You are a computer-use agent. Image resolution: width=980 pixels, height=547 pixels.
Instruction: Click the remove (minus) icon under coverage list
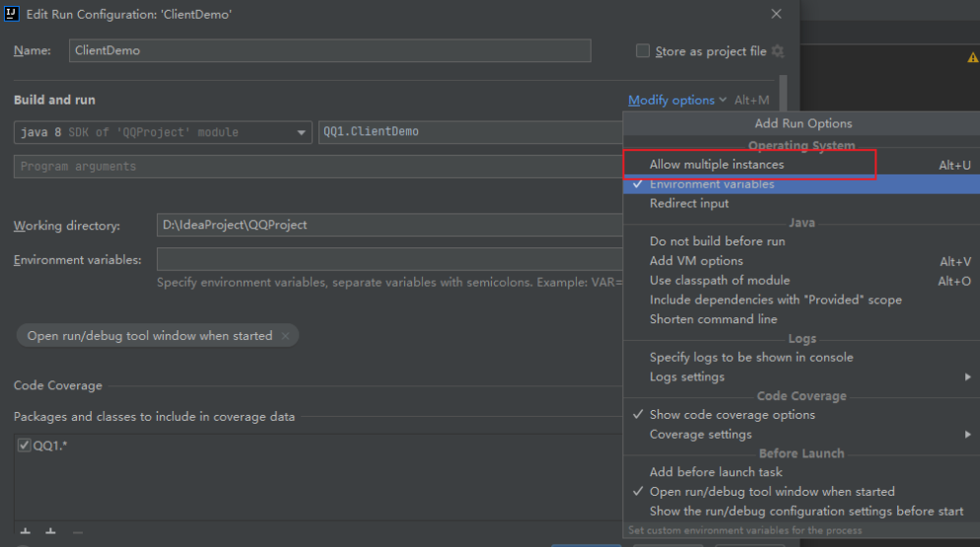click(x=78, y=532)
